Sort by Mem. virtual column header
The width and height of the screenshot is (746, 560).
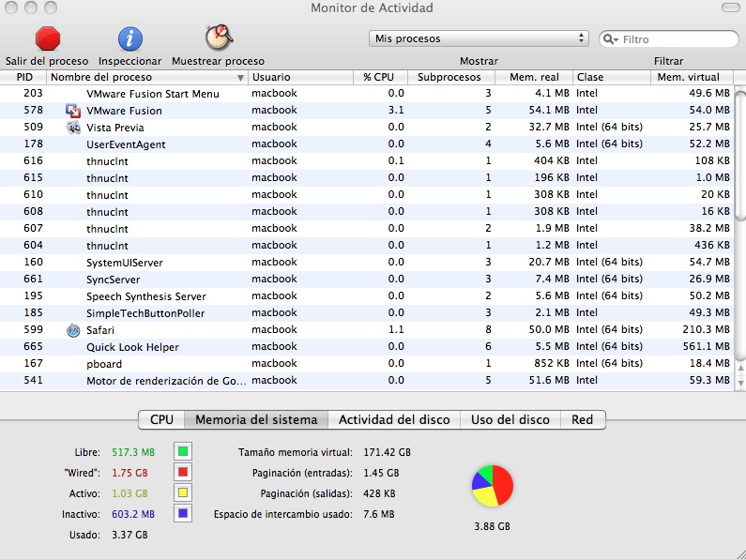coord(692,77)
